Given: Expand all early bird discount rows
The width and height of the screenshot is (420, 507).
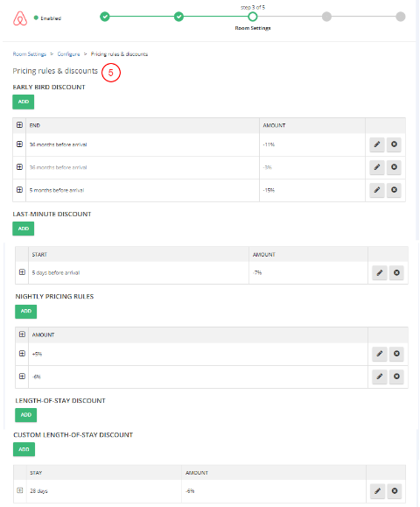Looking at the screenshot, I should tap(20, 125).
